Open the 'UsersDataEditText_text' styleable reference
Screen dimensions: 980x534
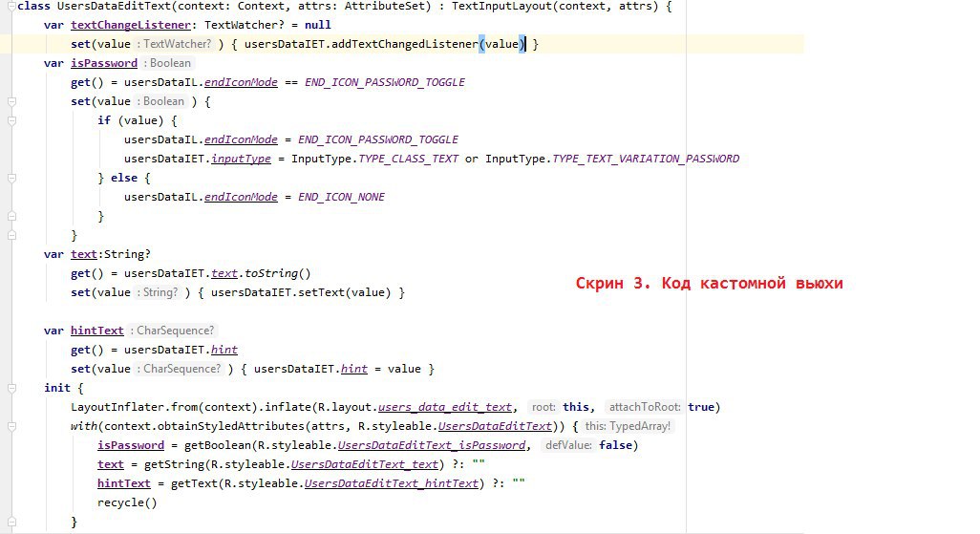[x=364, y=464]
